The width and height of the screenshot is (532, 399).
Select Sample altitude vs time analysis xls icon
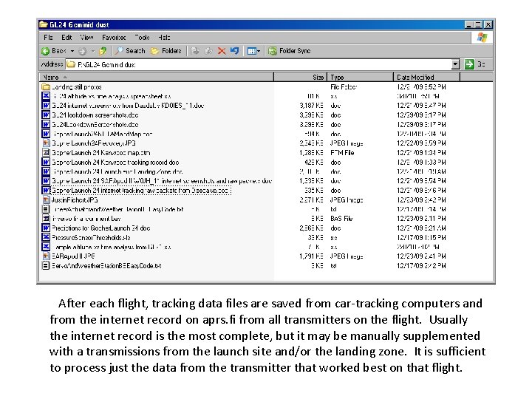pyautogui.click(x=46, y=247)
